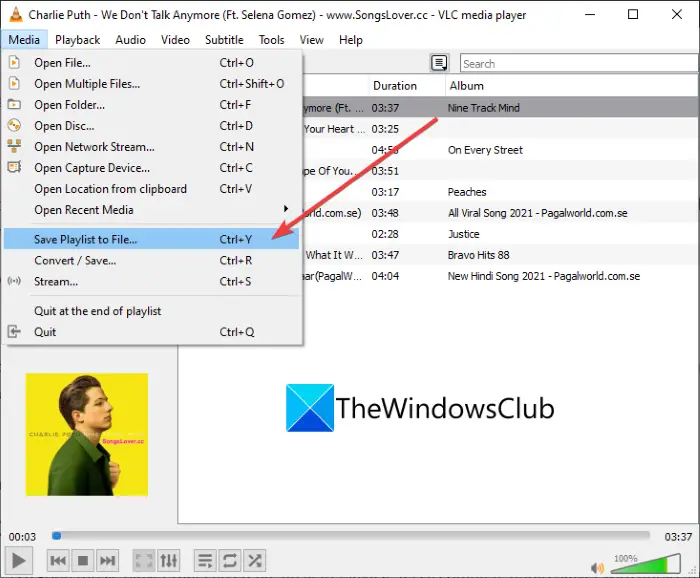Select the Bravo Hits 88 row
The height and width of the screenshot is (578, 700).
tap(500, 255)
